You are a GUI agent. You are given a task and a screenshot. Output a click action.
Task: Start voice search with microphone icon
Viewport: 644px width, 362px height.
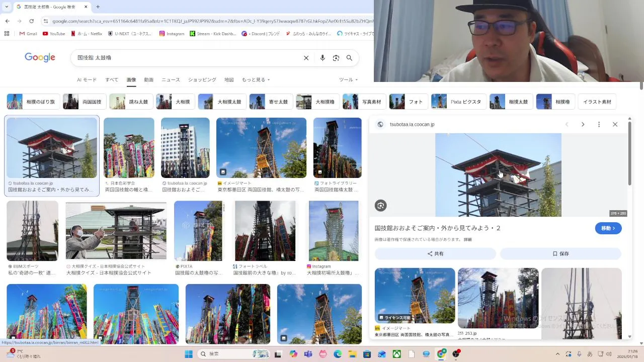(323, 58)
